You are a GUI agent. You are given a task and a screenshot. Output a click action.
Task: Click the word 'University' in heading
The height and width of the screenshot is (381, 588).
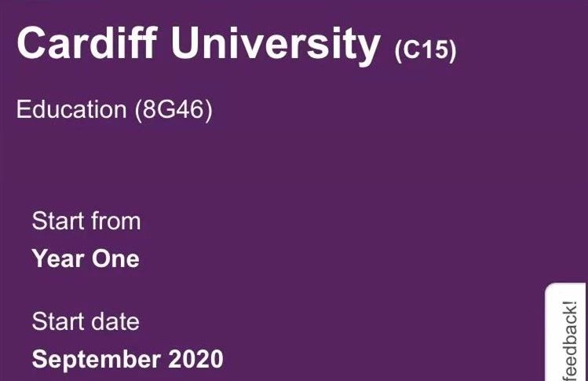click(x=275, y=44)
